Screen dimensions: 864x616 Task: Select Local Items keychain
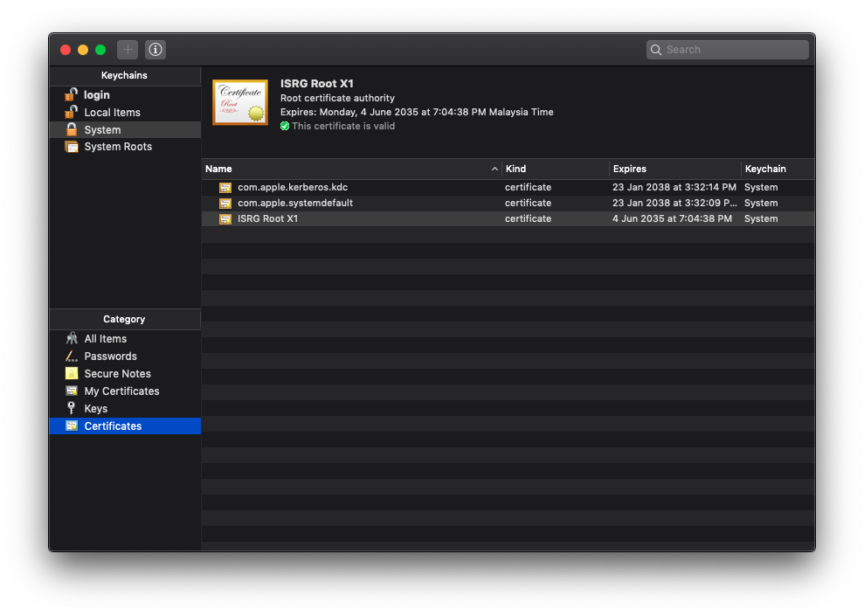[112, 113]
